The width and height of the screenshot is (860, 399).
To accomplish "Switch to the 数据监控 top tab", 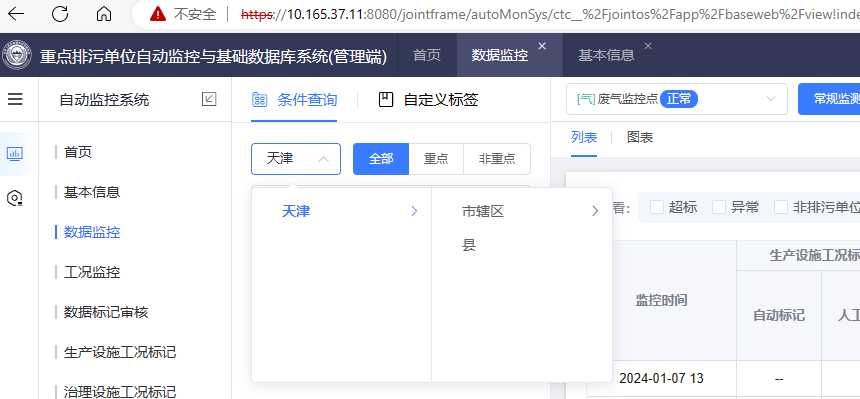I will click(500, 55).
